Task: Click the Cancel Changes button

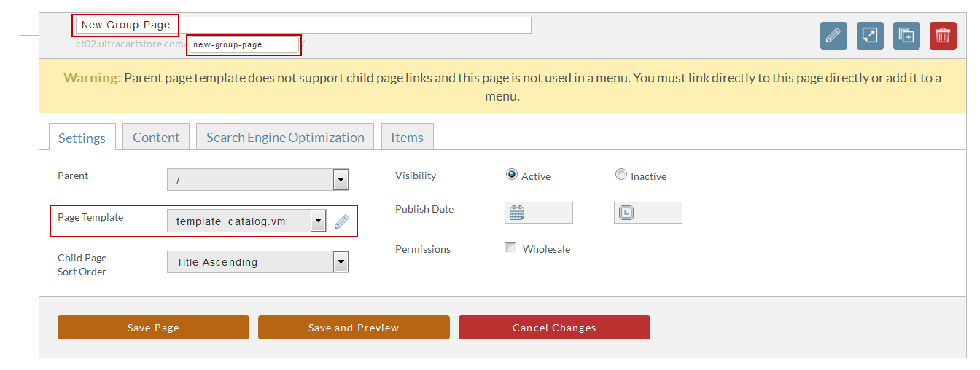Action: pyautogui.click(x=554, y=328)
